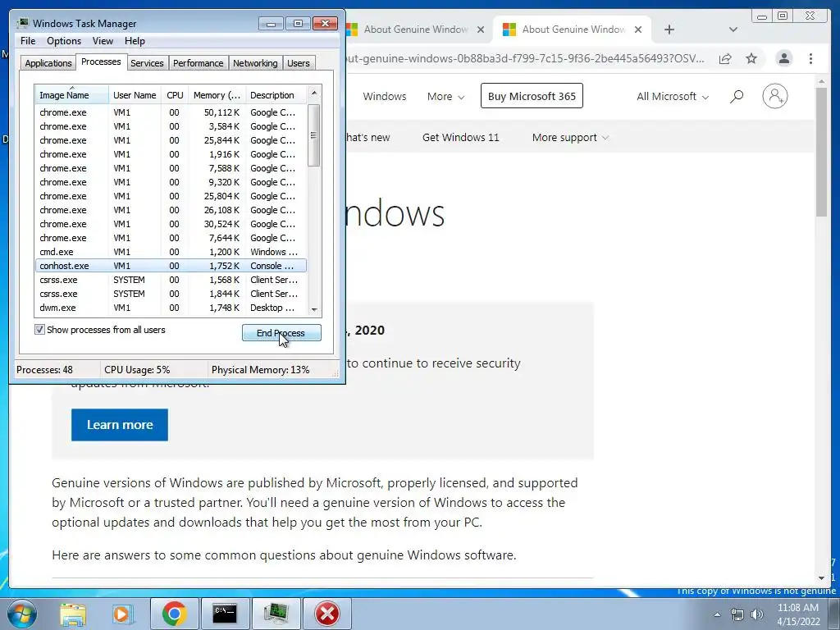Image resolution: width=840 pixels, height=630 pixels.
Task: Sort processes by Image Name column
Action: click(71, 95)
